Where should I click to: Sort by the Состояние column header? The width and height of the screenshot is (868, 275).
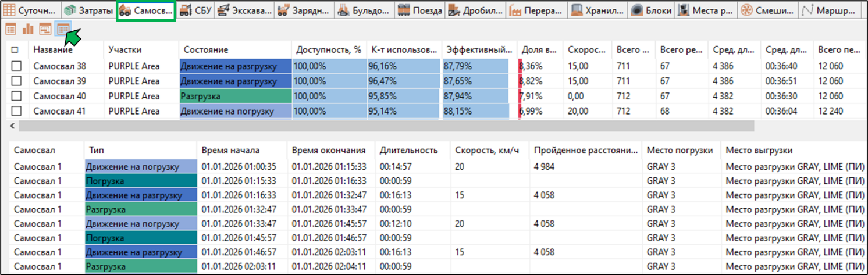234,50
